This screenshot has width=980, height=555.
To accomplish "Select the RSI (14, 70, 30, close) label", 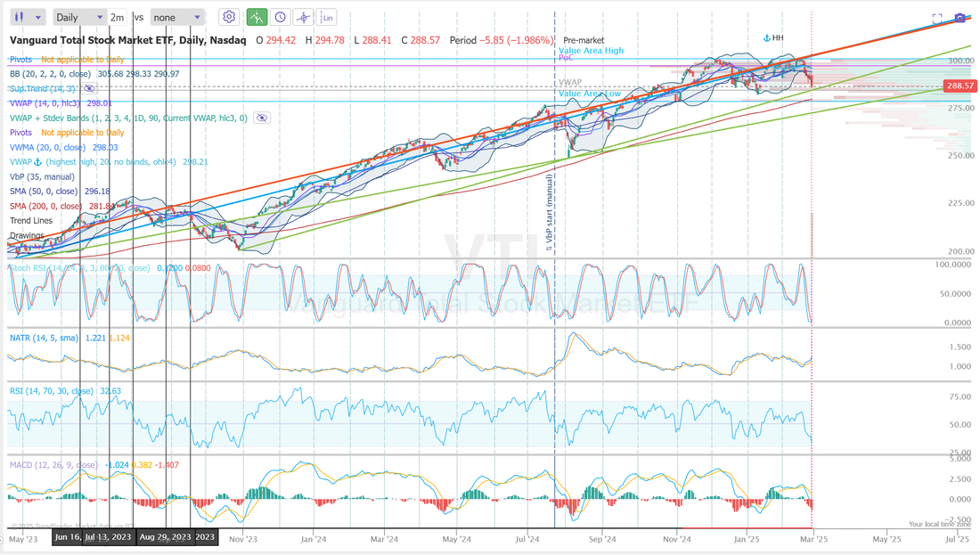I will pyautogui.click(x=52, y=391).
